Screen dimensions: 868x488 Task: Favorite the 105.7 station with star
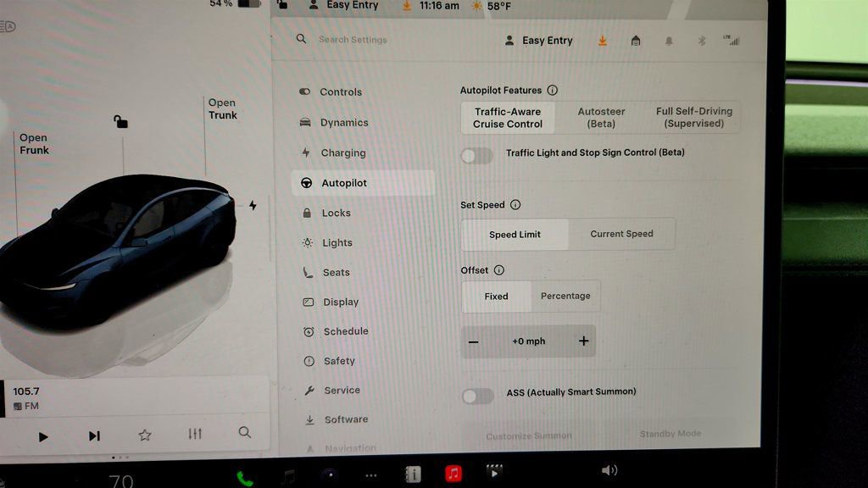145,435
